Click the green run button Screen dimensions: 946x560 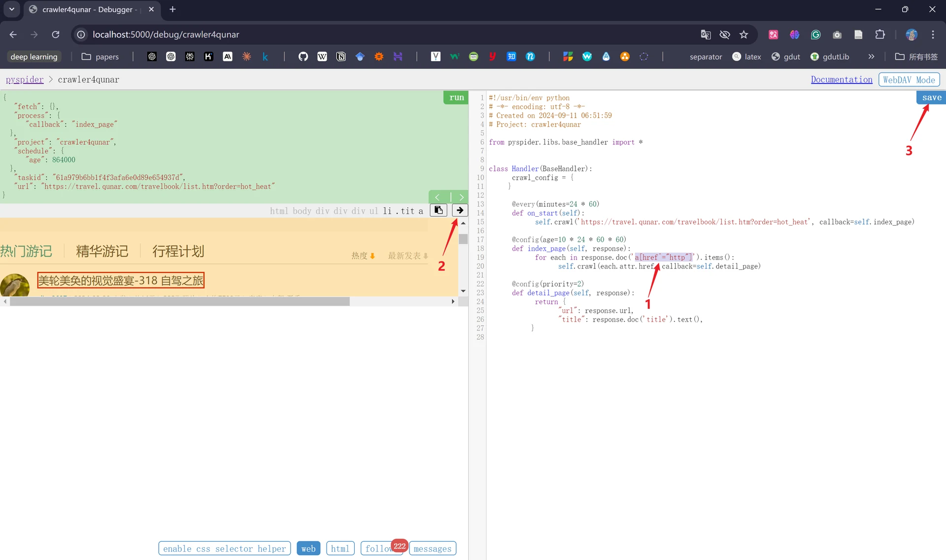click(x=456, y=98)
